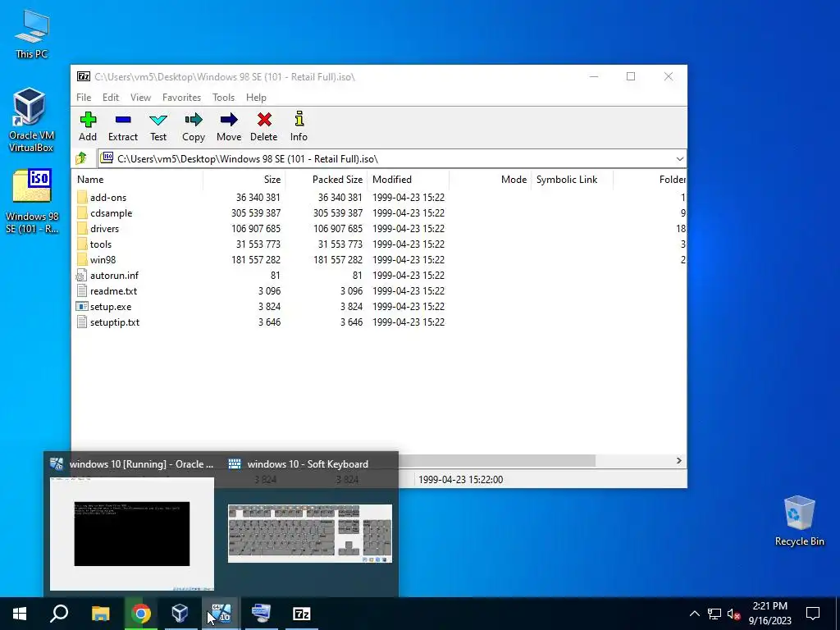Screen dimensions: 840x630
Task: Select the drivers folder row
Action: [379, 229]
